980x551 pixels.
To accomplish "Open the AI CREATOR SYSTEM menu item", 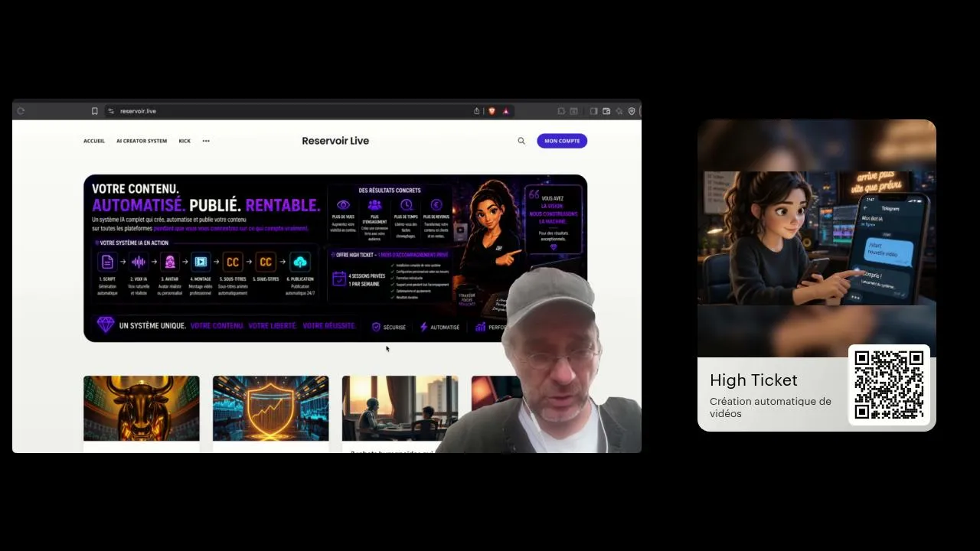I will [x=142, y=141].
